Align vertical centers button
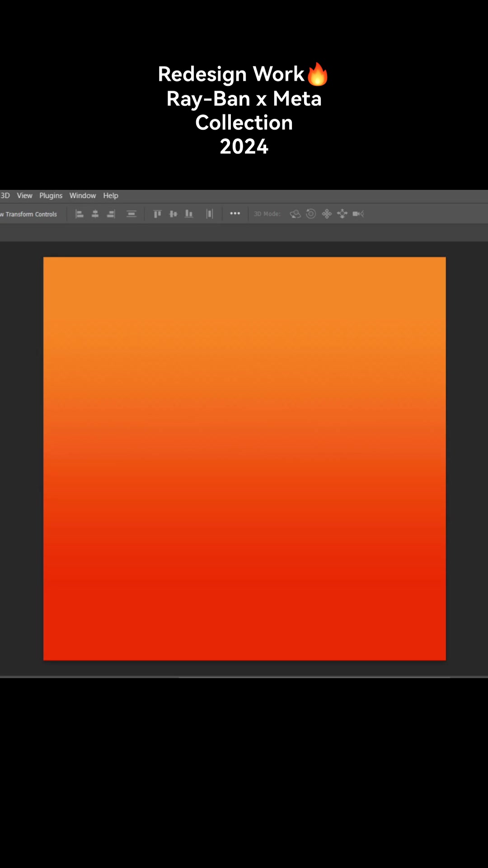Image resolution: width=488 pixels, height=868 pixels. point(173,214)
